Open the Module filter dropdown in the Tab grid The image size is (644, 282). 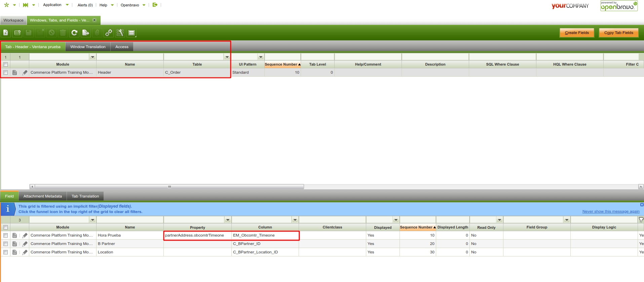point(92,57)
